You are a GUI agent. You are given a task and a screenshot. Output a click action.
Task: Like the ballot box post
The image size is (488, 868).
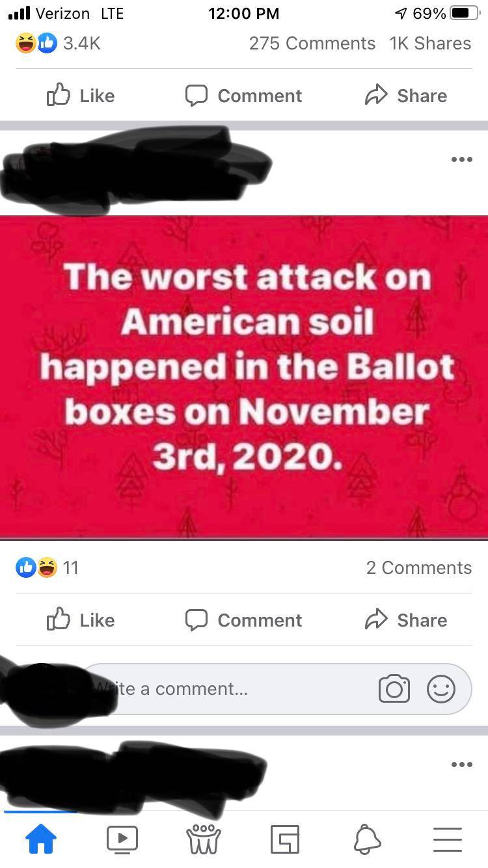[x=81, y=619]
